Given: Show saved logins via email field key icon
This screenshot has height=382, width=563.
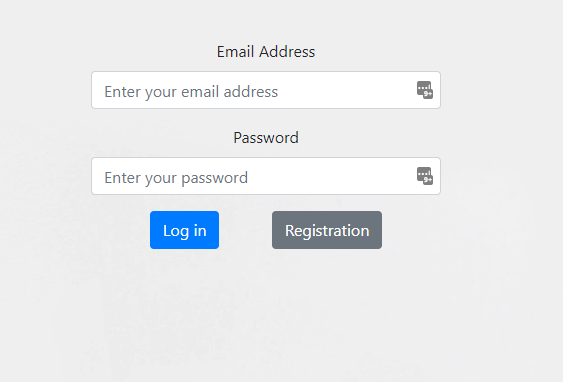Looking at the screenshot, I should point(425,90).
